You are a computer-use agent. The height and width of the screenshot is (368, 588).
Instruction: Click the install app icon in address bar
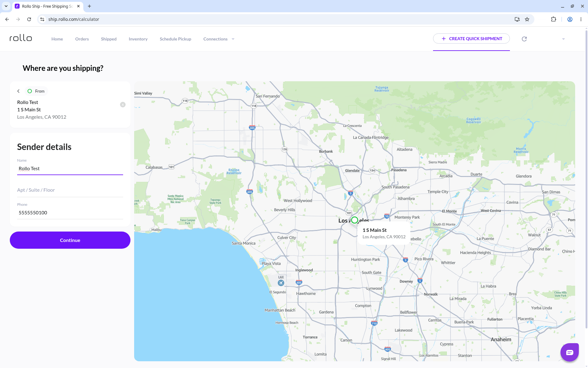click(517, 19)
